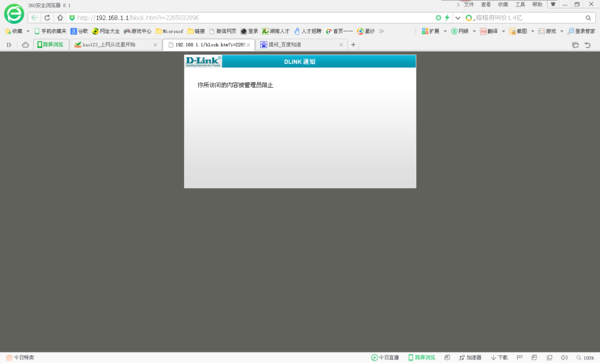Open the Microsoft bookmark folder
600x363 pixels.
tap(170, 31)
